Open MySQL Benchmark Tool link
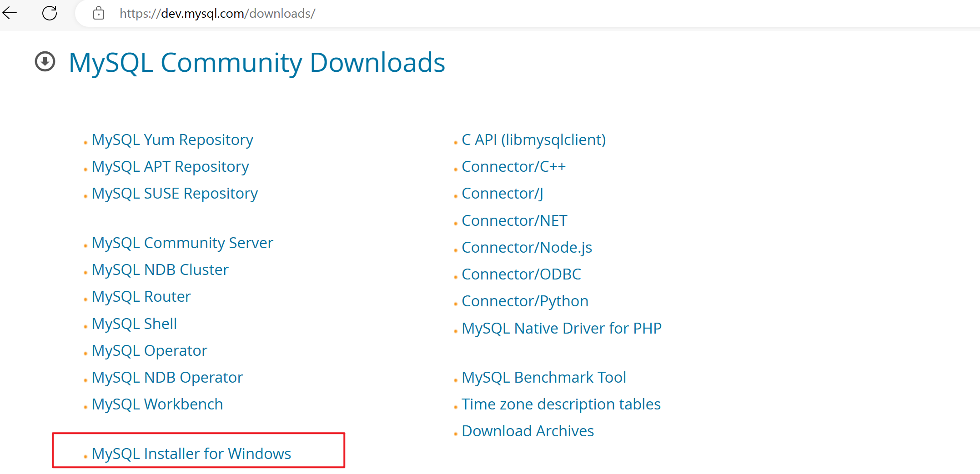This screenshot has height=474, width=980. pos(544,378)
